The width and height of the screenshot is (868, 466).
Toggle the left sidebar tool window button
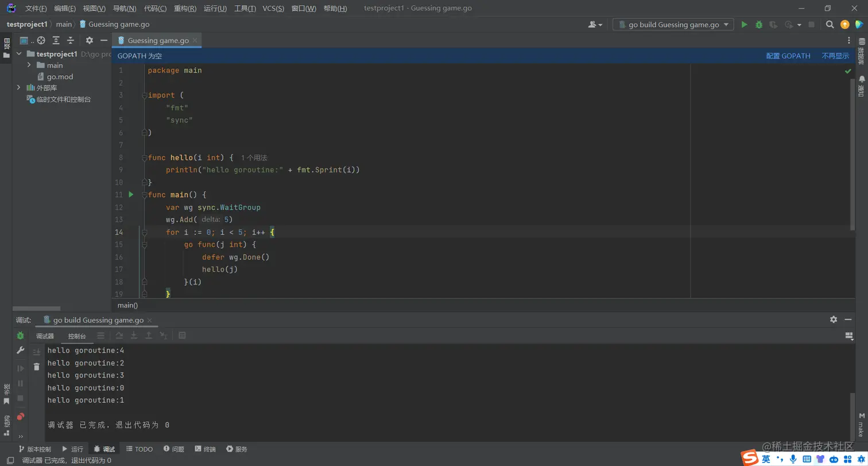pyautogui.click(x=10, y=460)
